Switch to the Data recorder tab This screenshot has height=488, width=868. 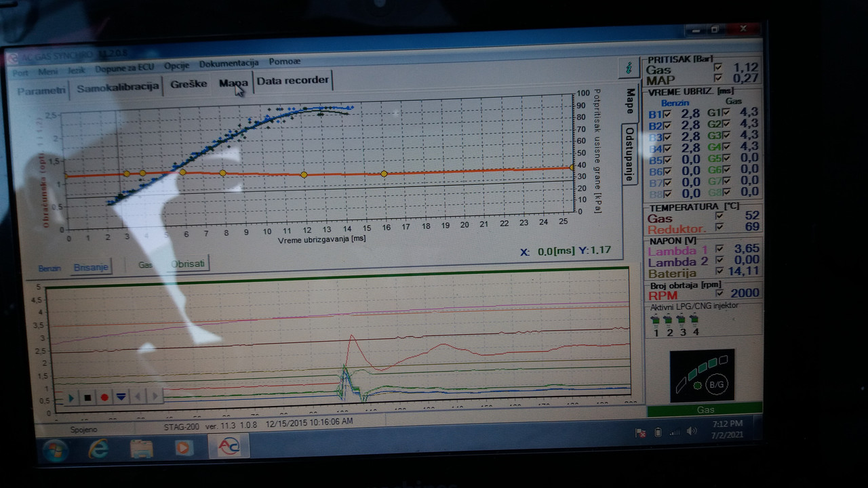point(293,80)
